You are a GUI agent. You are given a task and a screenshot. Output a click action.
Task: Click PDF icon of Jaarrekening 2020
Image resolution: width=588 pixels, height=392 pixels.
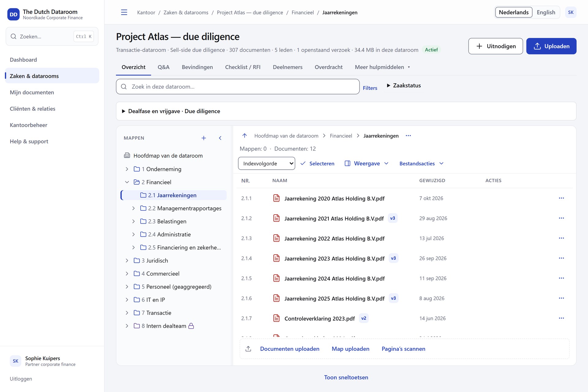(276, 198)
